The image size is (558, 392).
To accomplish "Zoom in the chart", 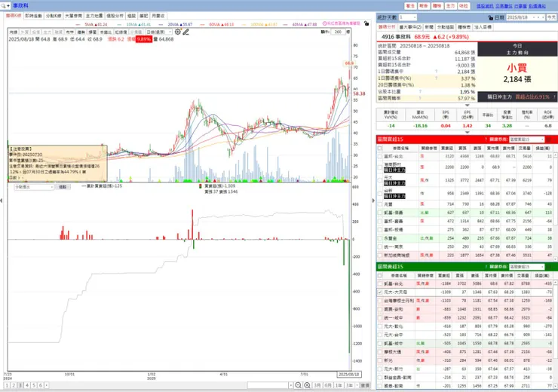I will coord(307,385).
